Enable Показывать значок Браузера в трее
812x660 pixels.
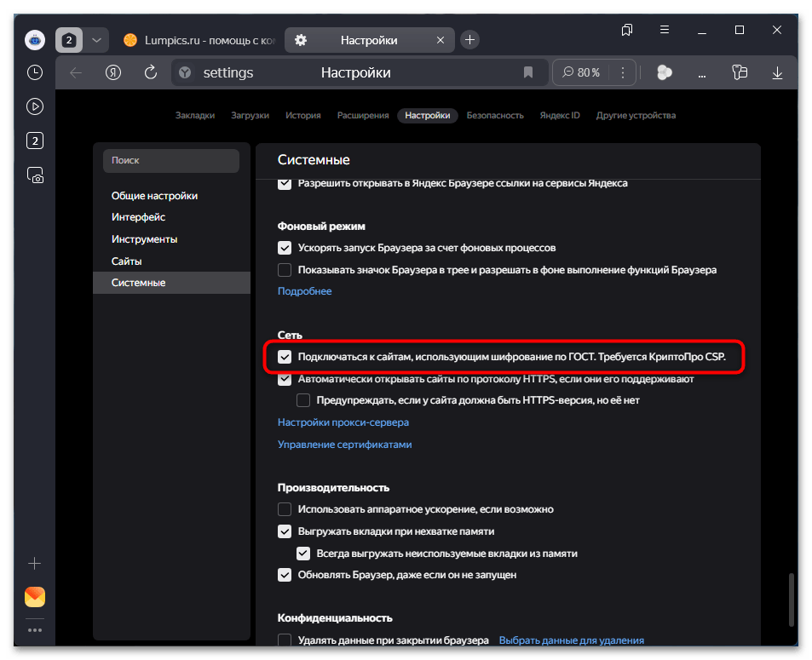click(x=285, y=270)
